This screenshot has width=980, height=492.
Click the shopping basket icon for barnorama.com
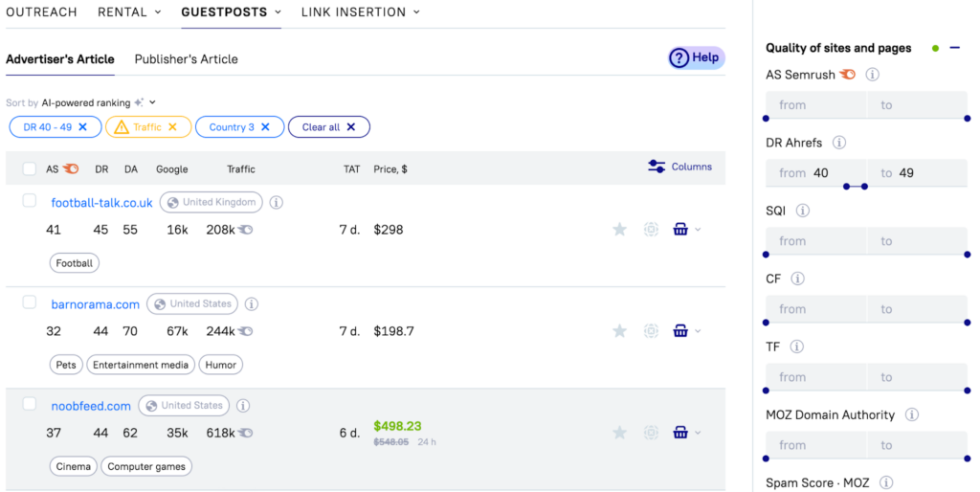(680, 331)
